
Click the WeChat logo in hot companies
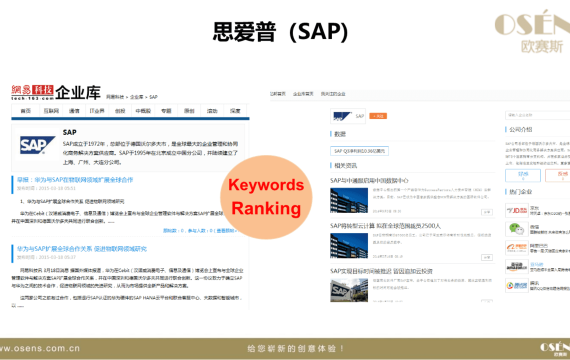(517, 229)
